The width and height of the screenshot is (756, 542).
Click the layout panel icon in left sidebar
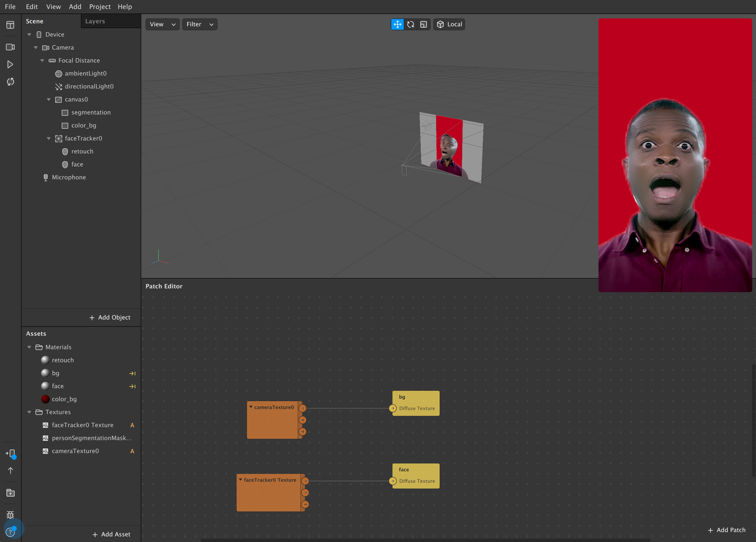[10, 25]
